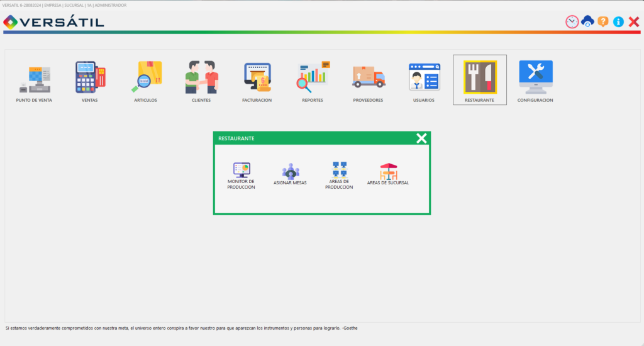Open Asignar Mesas
The image size is (644, 346).
(x=291, y=174)
